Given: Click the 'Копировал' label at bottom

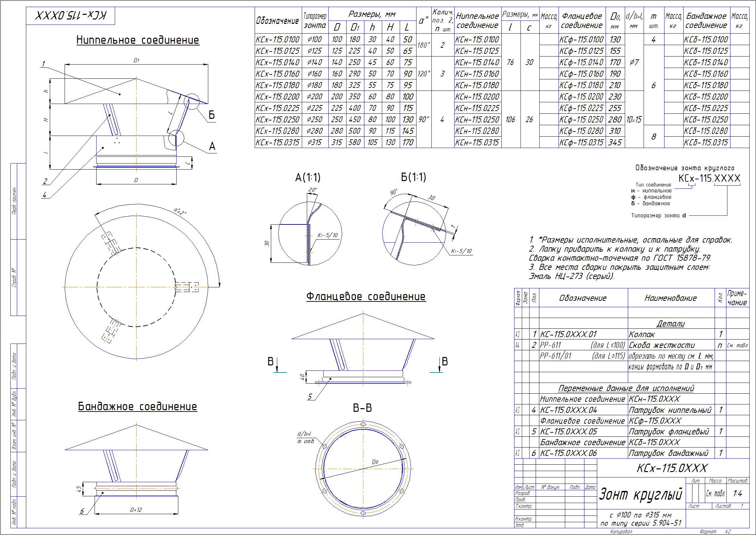Looking at the screenshot, I should [621, 532].
